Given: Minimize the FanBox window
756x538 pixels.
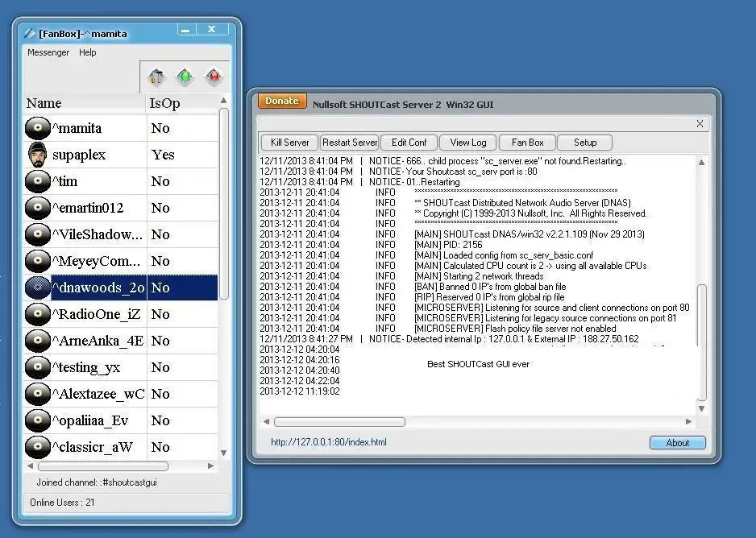Looking at the screenshot, I should point(186,30).
